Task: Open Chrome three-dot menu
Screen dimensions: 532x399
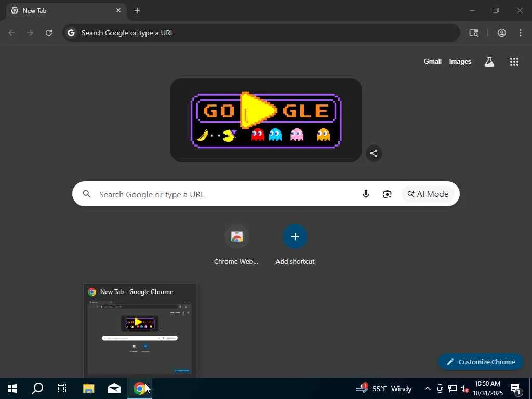Action: tap(521, 33)
